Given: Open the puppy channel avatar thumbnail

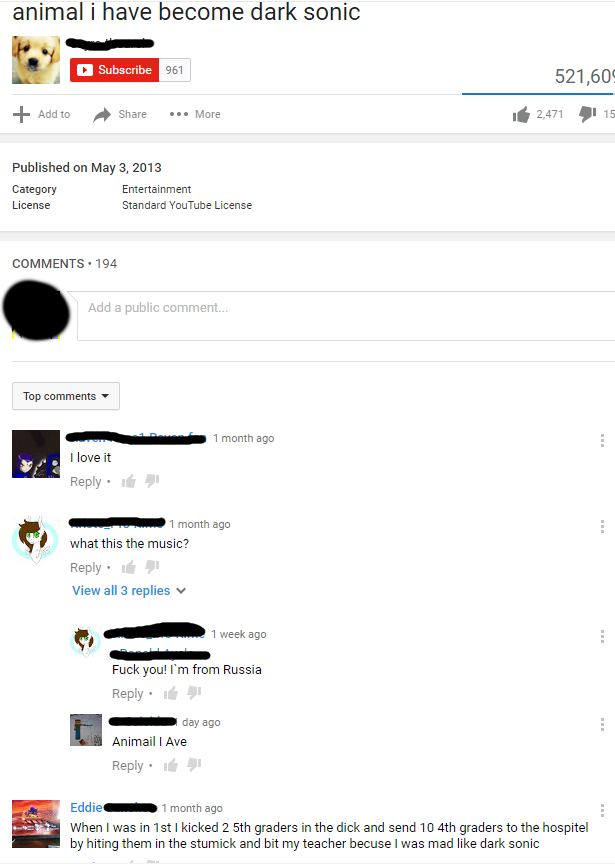Looking at the screenshot, I should coord(36,60).
